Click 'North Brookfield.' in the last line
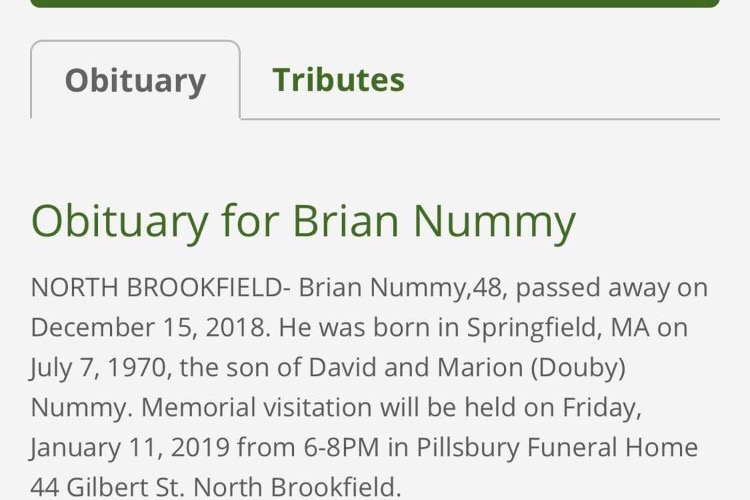 [297, 487]
